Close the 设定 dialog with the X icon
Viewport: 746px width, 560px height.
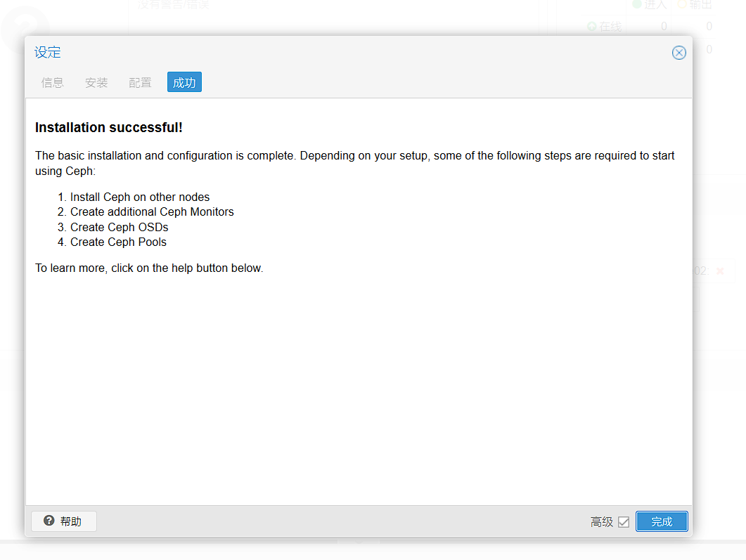point(679,53)
